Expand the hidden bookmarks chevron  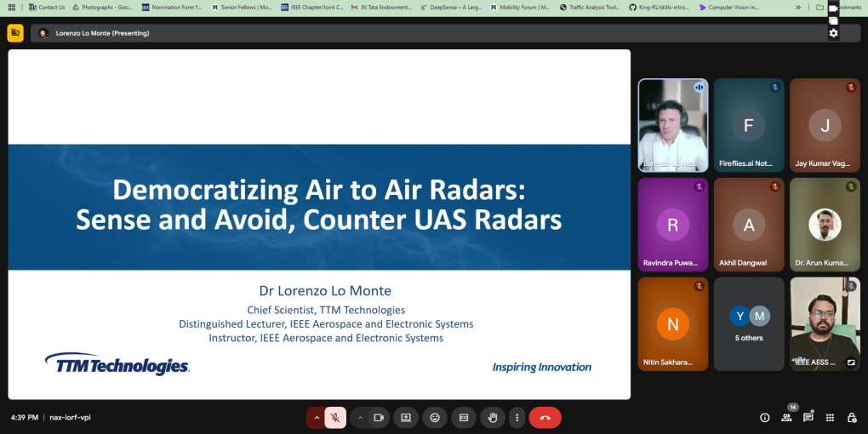point(797,7)
